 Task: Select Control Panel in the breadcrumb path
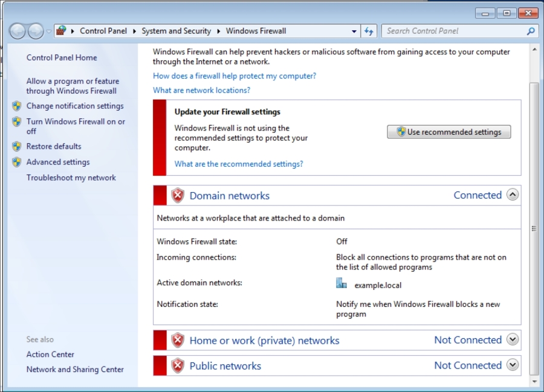pyautogui.click(x=103, y=31)
